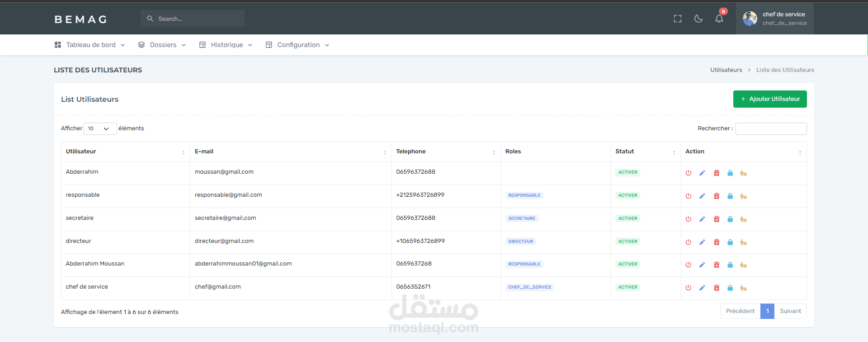
Task: Click the Utilisateurs breadcrumb link
Action: click(726, 70)
